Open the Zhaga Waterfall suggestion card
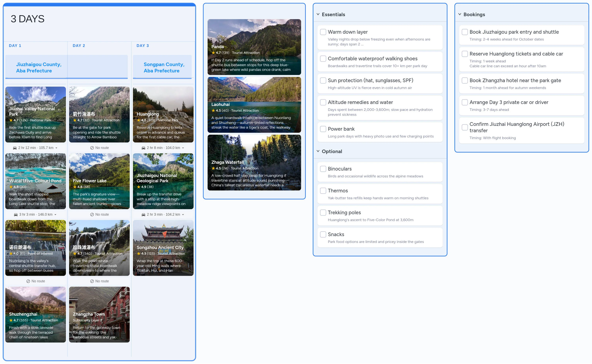The image size is (592, 364). tap(254, 163)
